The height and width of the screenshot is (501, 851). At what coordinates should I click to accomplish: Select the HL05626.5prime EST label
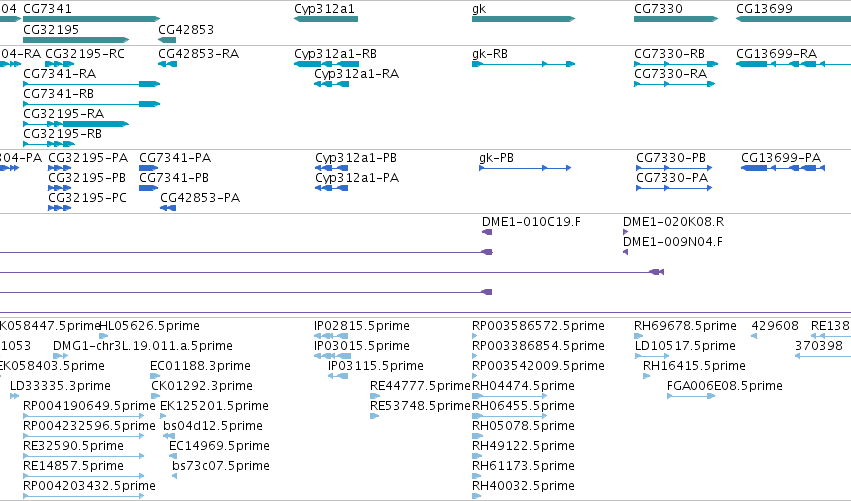[x=149, y=326]
